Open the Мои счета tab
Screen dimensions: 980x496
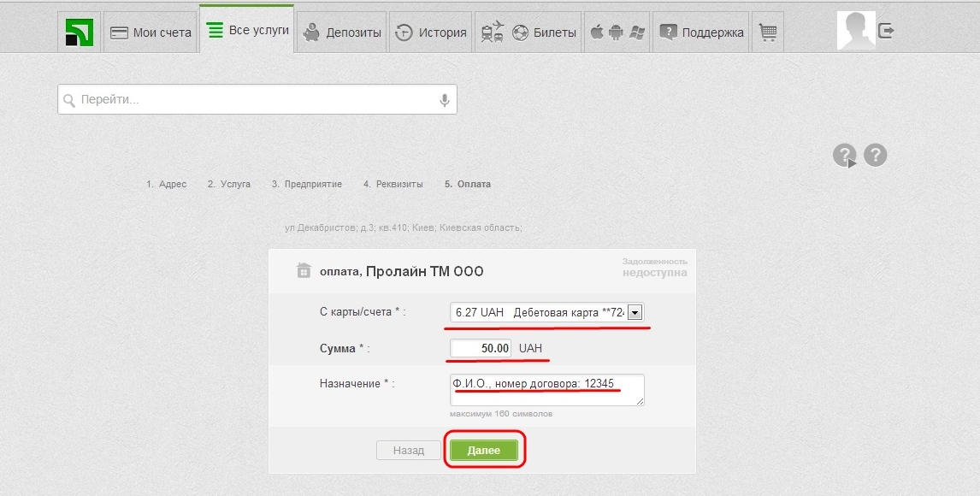[x=151, y=32]
